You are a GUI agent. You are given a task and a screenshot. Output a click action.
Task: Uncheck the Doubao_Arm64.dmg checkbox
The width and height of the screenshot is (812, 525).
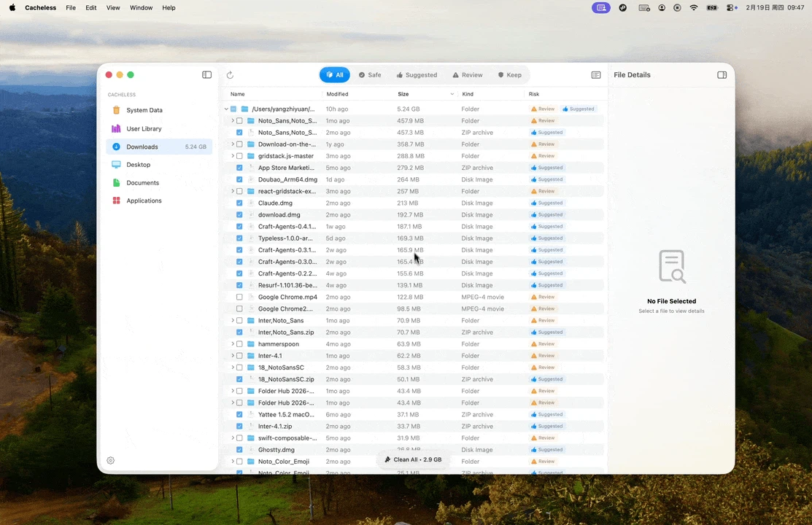239,179
